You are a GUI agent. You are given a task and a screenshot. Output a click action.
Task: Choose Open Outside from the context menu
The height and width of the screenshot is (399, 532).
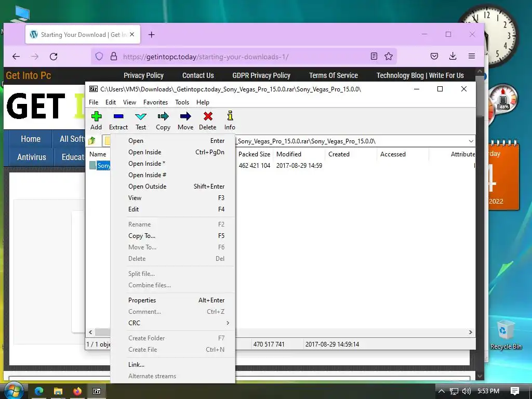coord(173,187)
